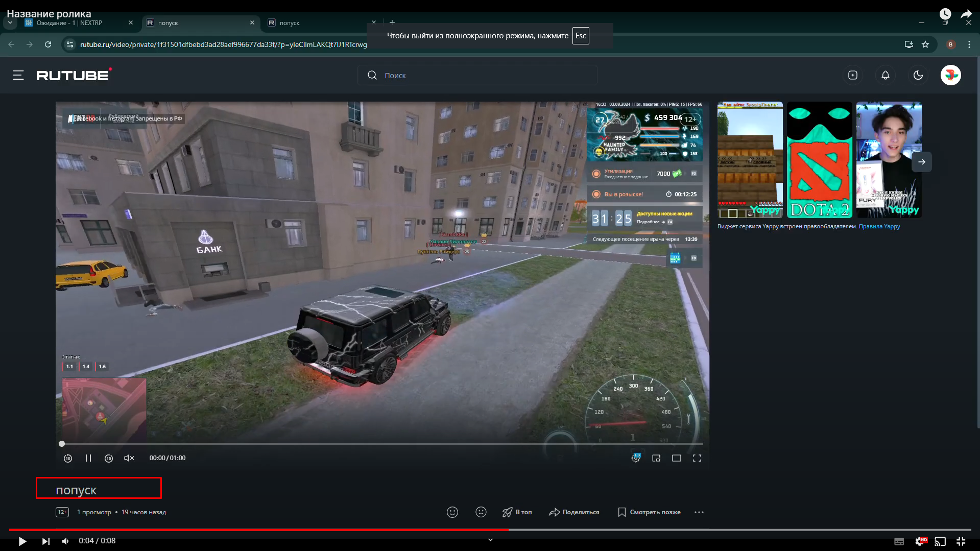
Task: Cast the outer video to a device
Action: click(940, 541)
